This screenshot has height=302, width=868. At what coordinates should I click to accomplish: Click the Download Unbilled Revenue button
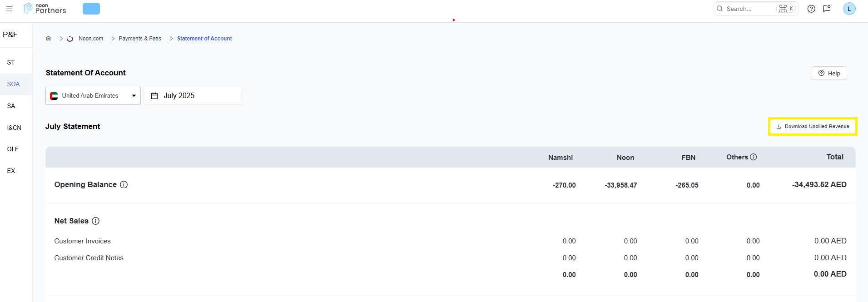(x=813, y=126)
